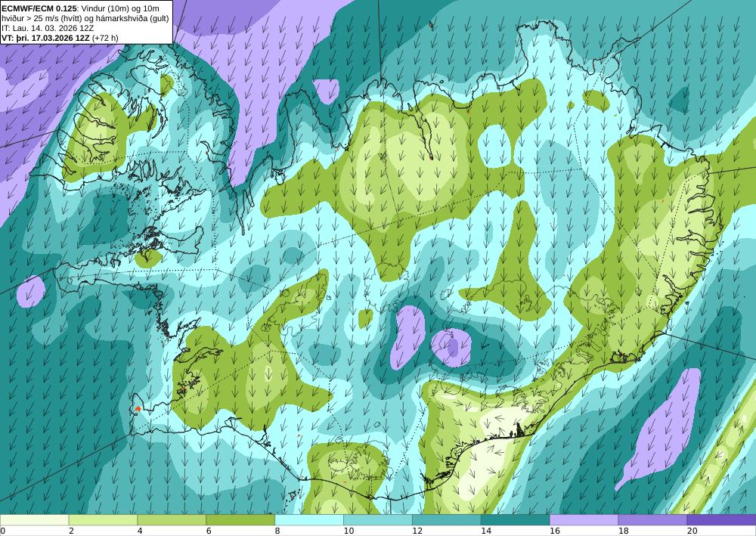This screenshot has width=756, height=536.
Task: Click the "0" label on the color scale
Action: [x=3, y=531]
